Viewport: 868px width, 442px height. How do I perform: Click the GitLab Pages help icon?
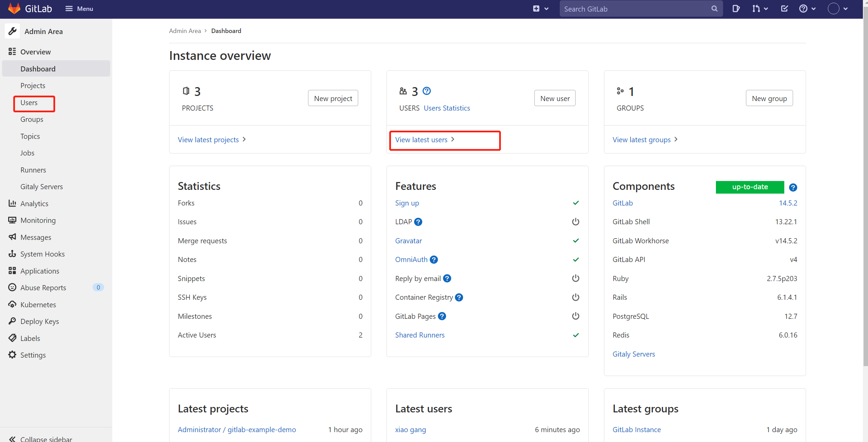442,316
